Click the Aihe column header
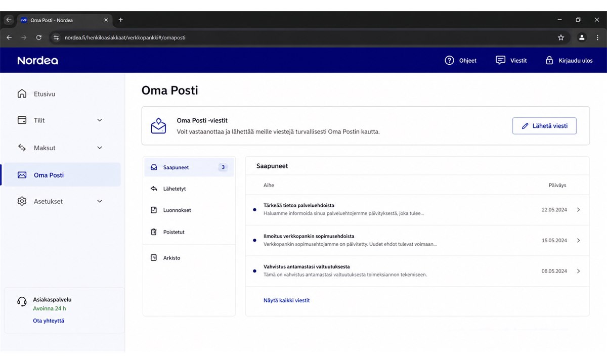The width and height of the screenshot is (607, 364). (x=269, y=185)
